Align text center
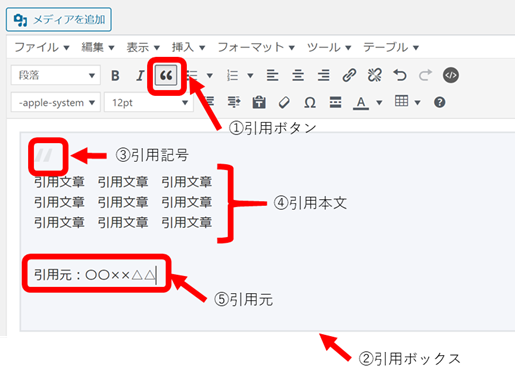Image resolution: width=515 pixels, height=377 pixels. coord(298,76)
